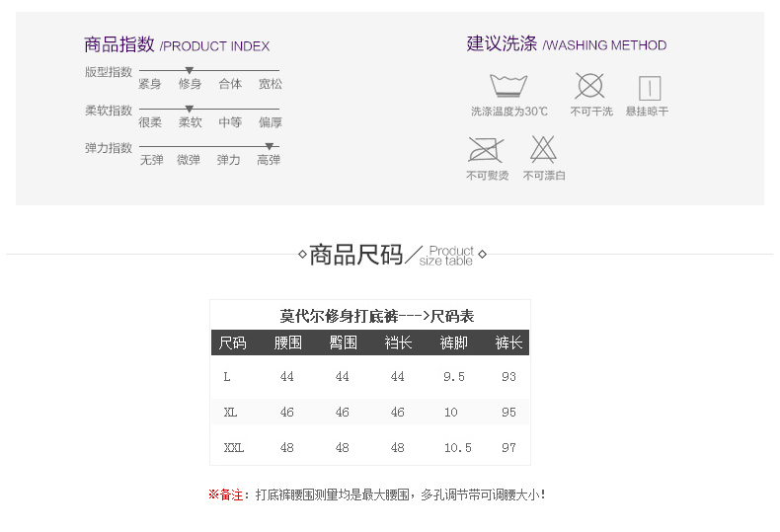Click the red ※备注 note label
This screenshot has width=780, height=532.
click(x=229, y=494)
